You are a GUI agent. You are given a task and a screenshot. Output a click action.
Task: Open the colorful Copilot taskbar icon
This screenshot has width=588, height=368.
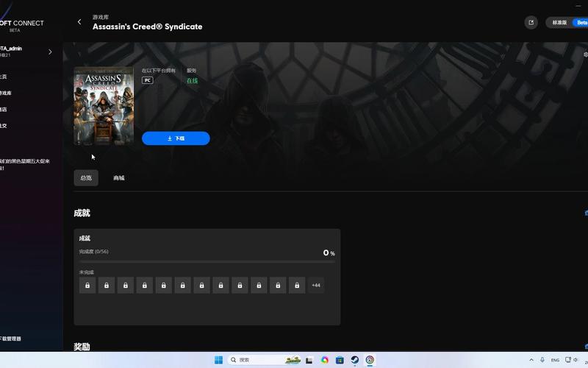click(x=325, y=360)
